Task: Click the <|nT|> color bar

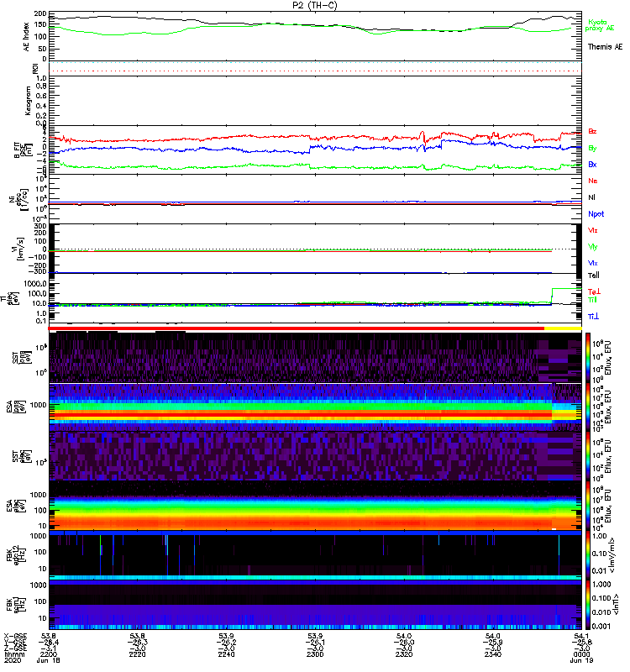Action: click(588, 604)
